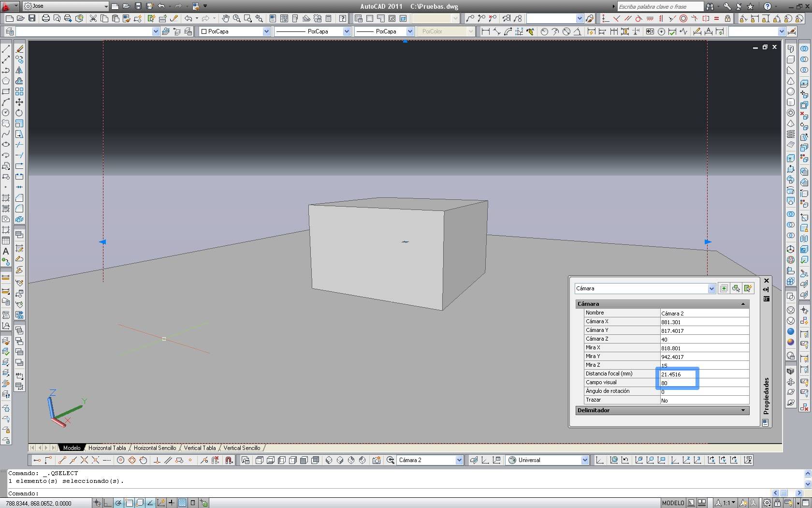Click the Save icon in the standard toolbar
The width and height of the screenshot is (812, 508).
32,18
